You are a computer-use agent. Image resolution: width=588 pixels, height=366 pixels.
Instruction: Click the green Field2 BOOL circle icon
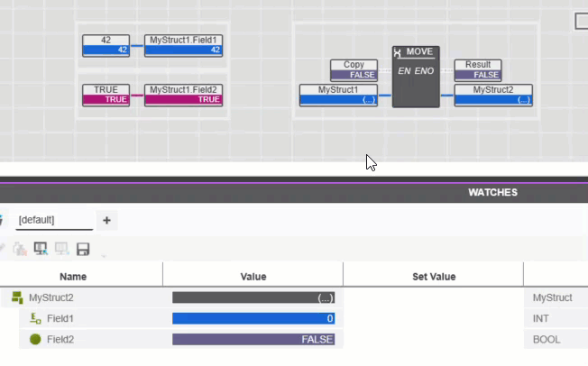click(x=35, y=340)
